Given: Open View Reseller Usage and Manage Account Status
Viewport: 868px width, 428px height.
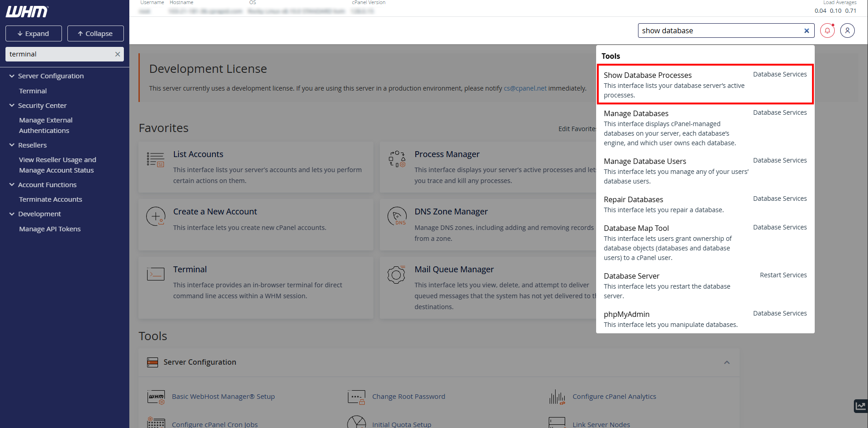Looking at the screenshot, I should 57,165.
